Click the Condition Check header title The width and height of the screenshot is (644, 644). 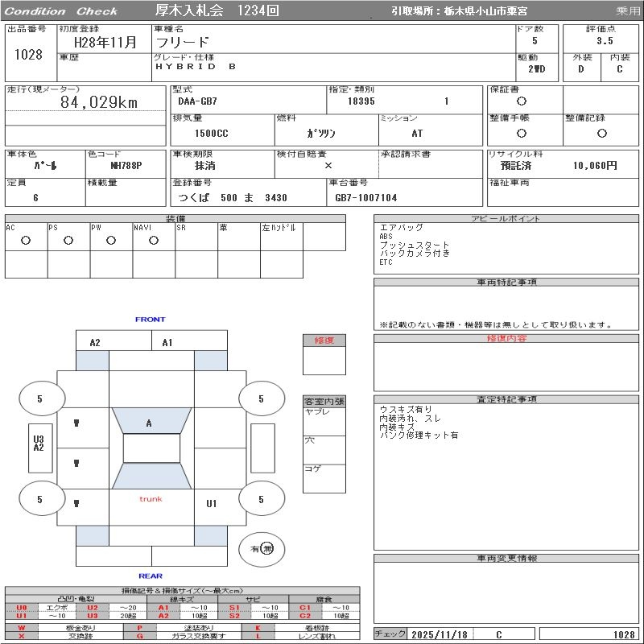pyautogui.click(x=61, y=11)
